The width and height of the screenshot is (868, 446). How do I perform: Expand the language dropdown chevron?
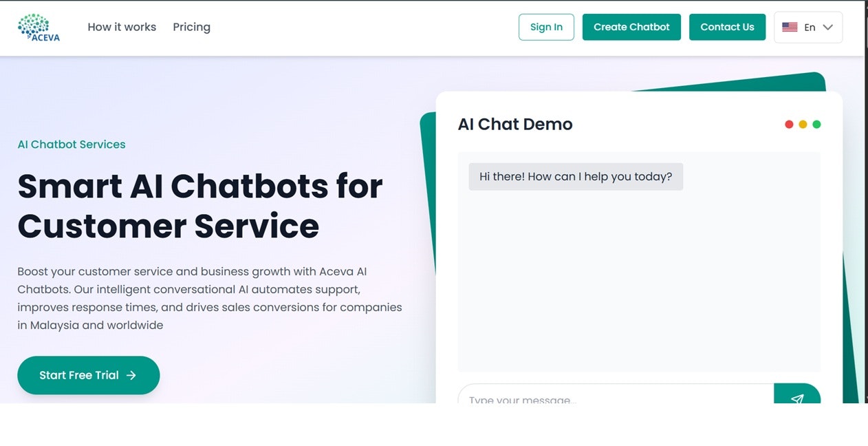828,28
